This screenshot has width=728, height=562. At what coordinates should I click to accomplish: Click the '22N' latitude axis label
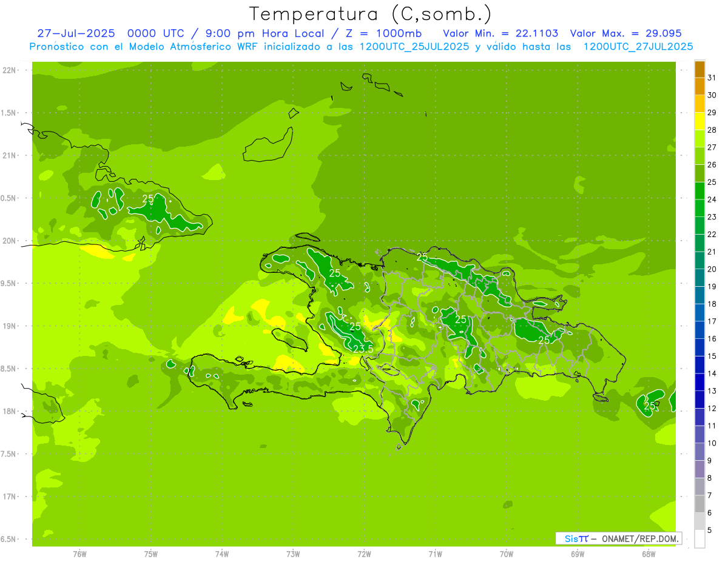[x=10, y=70]
